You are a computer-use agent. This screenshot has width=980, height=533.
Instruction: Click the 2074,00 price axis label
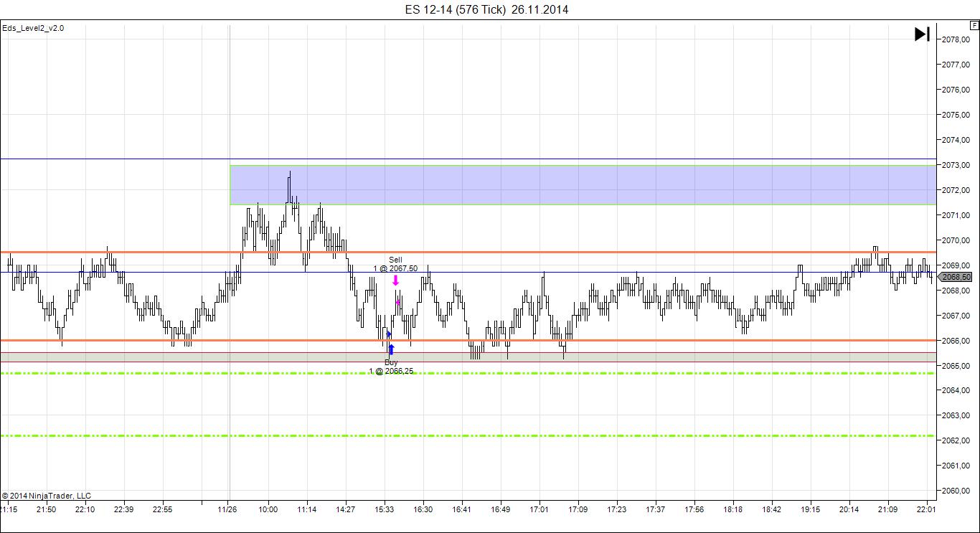click(x=955, y=140)
